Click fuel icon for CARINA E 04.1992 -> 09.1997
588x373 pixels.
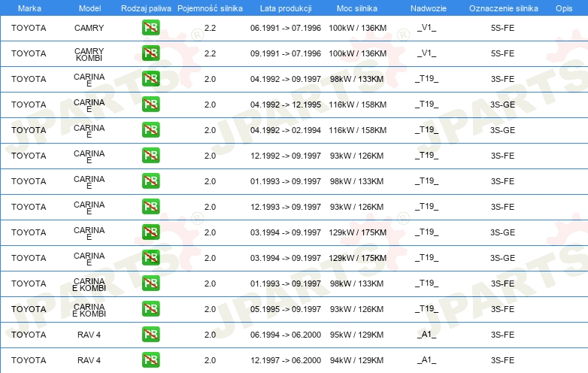click(150, 79)
